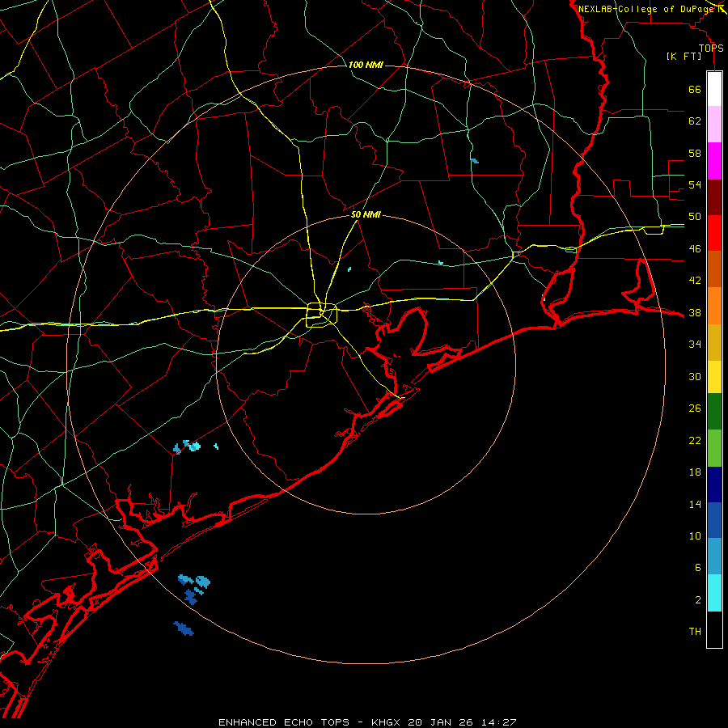Image resolution: width=728 pixels, height=728 pixels.
Task: Click the legend value '26'
Action: point(695,408)
